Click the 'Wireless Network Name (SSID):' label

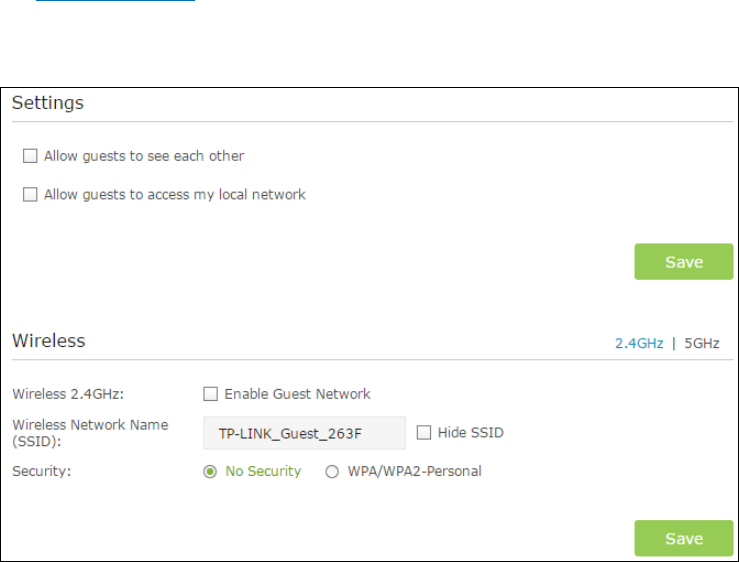point(90,433)
